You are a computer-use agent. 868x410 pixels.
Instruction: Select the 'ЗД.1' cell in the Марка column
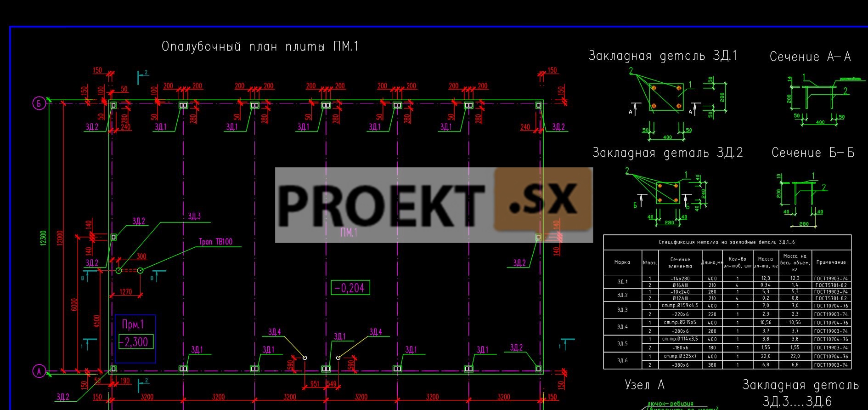(x=622, y=282)
